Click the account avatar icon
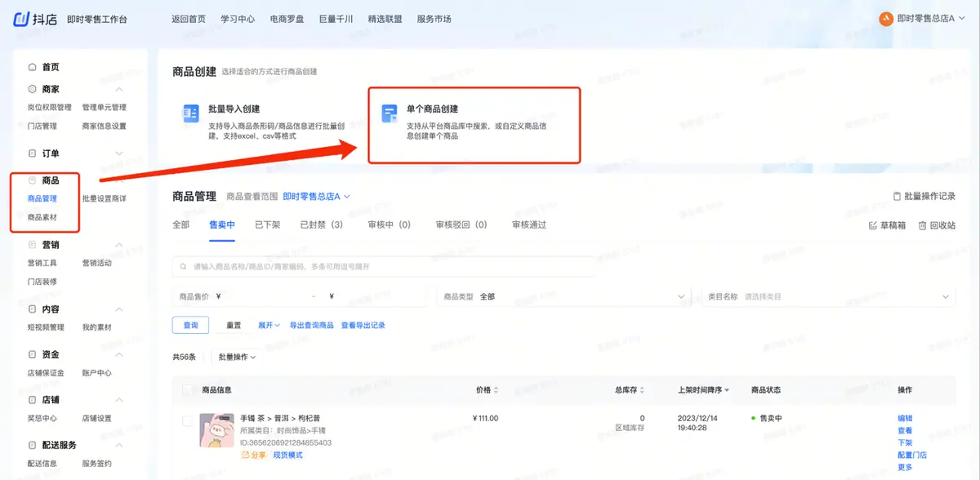Image resolution: width=980 pixels, height=480 pixels. [x=886, y=18]
